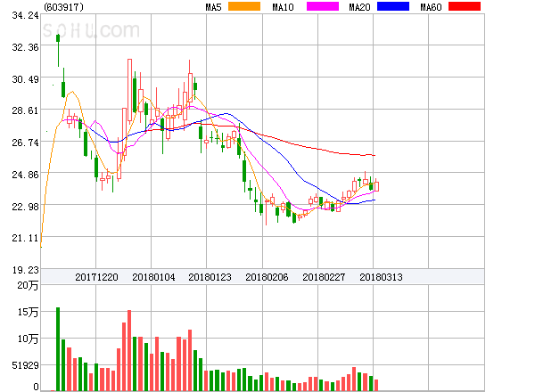Click the 32.36 price axis label
Screen dimensions: 535x392
click(x=25, y=47)
